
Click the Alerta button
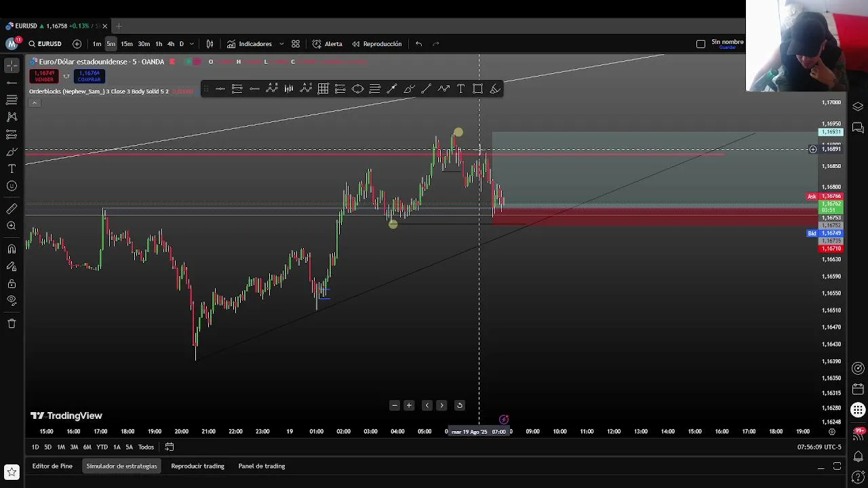pos(328,44)
